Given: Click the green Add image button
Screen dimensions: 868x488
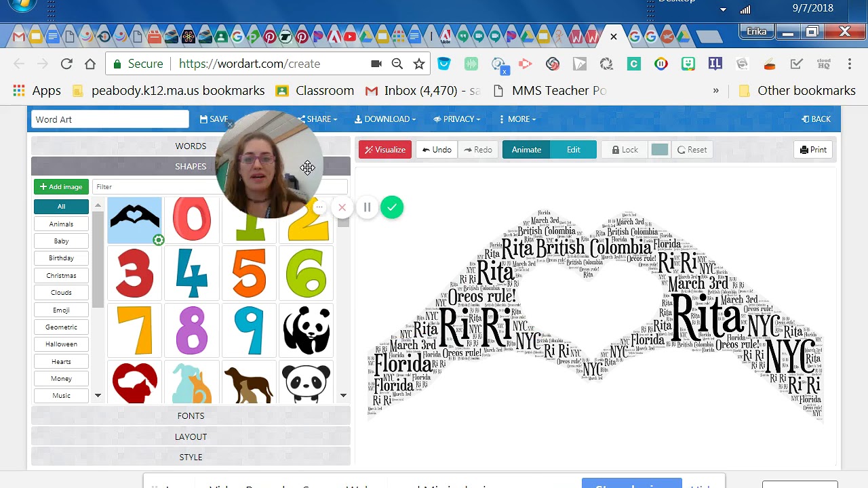Looking at the screenshot, I should click(x=61, y=186).
